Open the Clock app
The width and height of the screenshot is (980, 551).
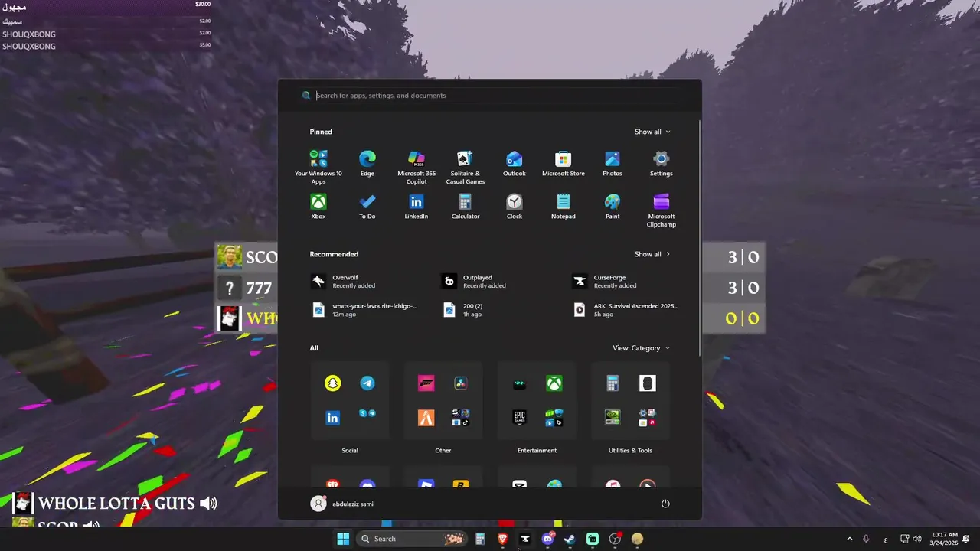pos(514,207)
